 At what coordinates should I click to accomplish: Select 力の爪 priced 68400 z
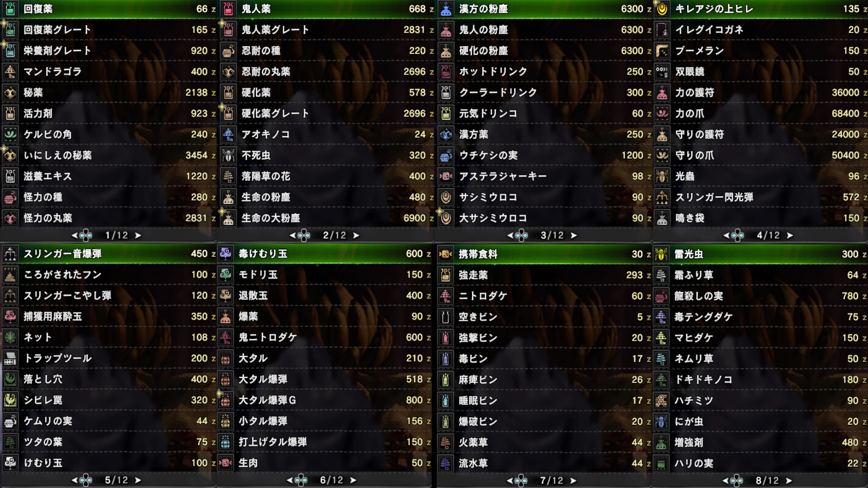[x=760, y=113]
